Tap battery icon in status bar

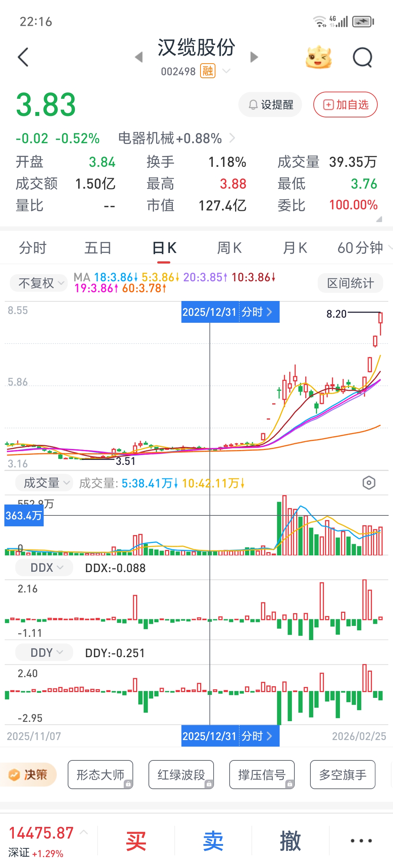pos(363,21)
